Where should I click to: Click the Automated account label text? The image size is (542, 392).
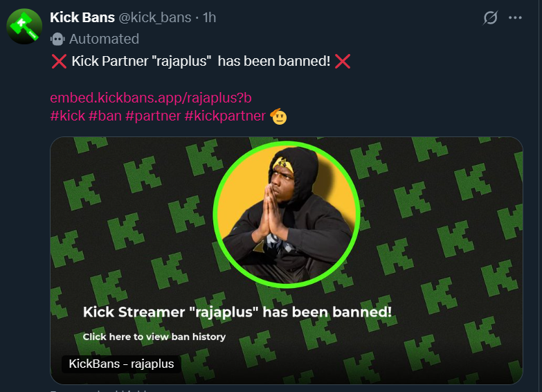point(104,39)
